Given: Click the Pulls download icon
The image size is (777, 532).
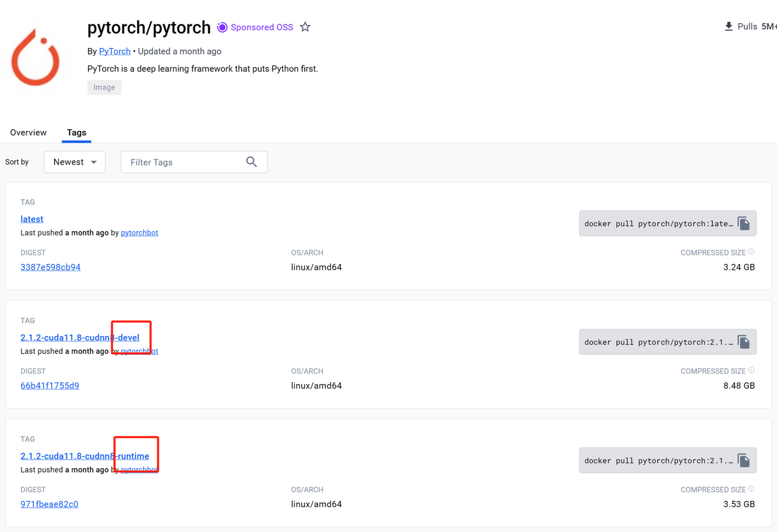Looking at the screenshot, I should click(728, 27).
